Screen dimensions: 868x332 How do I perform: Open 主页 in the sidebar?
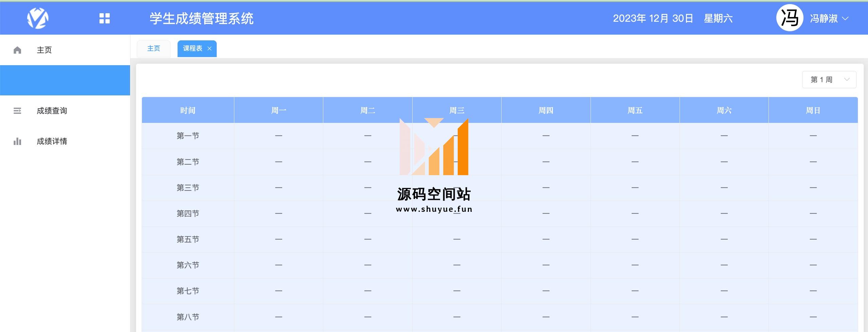pos(65,50)
